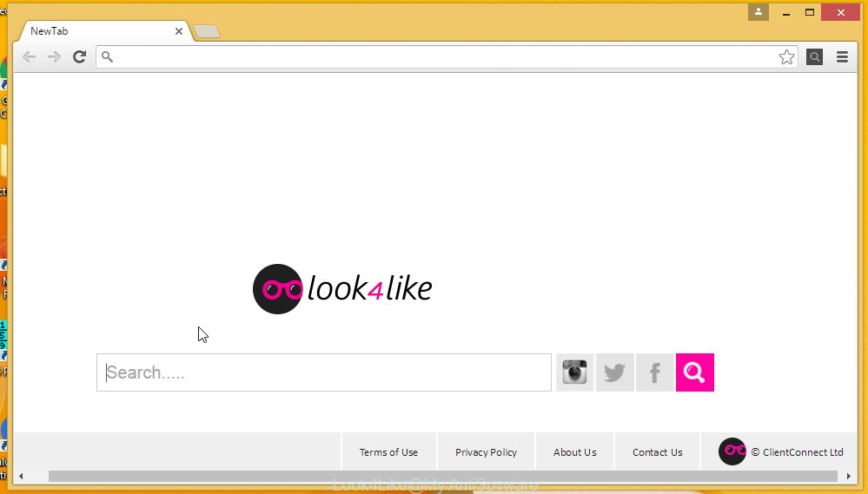Go forward with the browser forward arrow
This screenshot has height=494, width=868.
pos(54,56)
